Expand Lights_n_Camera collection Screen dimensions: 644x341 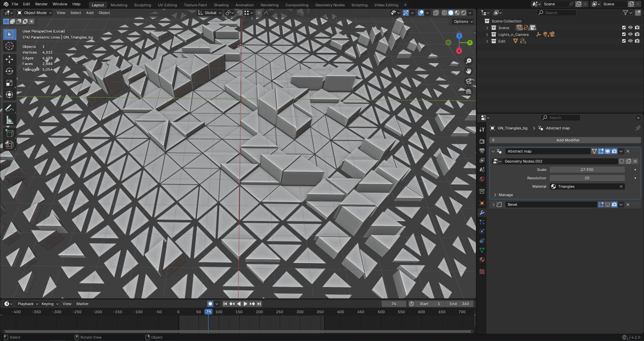click(487, 35)
